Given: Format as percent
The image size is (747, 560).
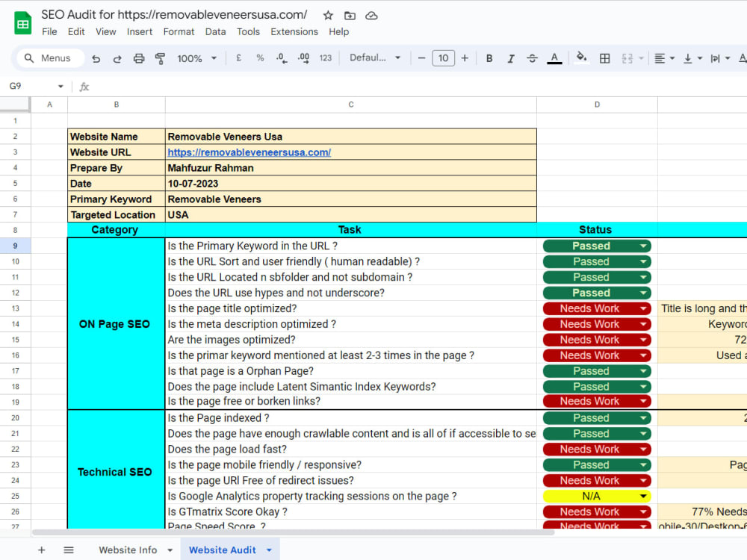Looking at the screenshot, I should click(260, 58).
